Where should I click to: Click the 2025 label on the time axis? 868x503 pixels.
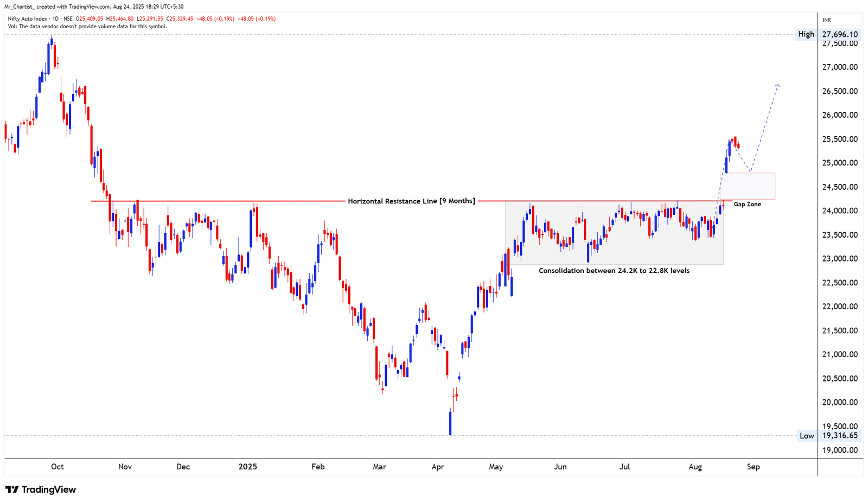(248, 467)
